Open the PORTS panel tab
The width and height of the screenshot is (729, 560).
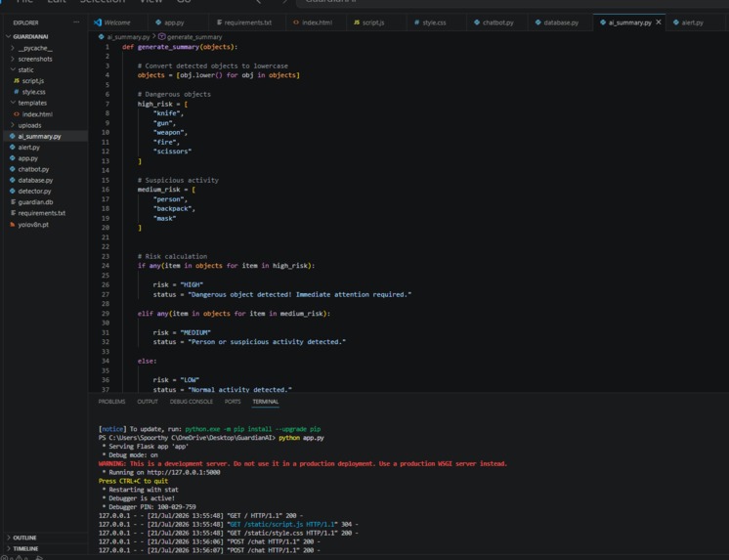click(x=233, y=402)
